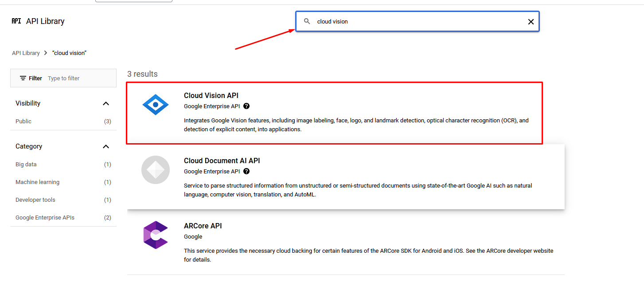Click the "cloud vision" breadcrumb text
Screen dimensions: 644x286
[69, 53]
